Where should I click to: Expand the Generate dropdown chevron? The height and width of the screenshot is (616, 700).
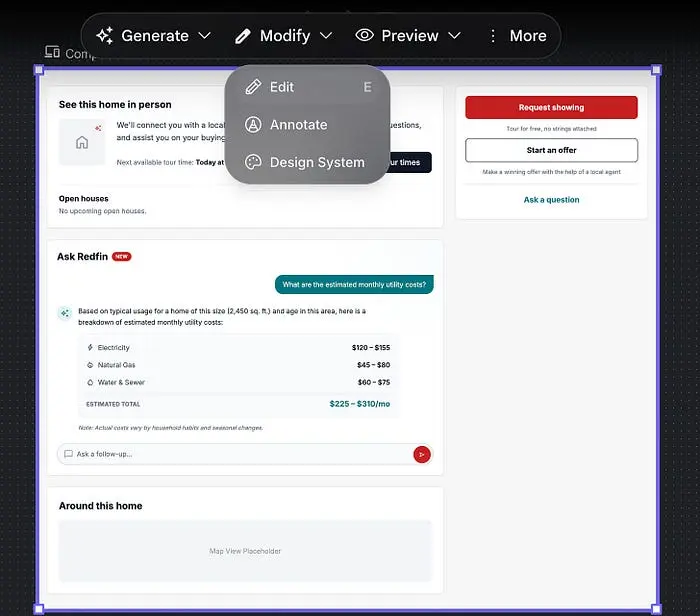[x=205, y=36]
